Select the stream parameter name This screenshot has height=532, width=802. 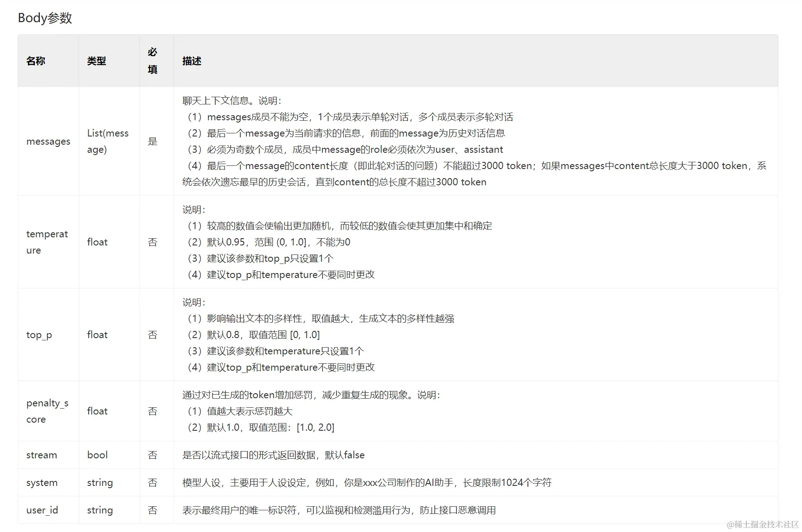coord(41,455)
